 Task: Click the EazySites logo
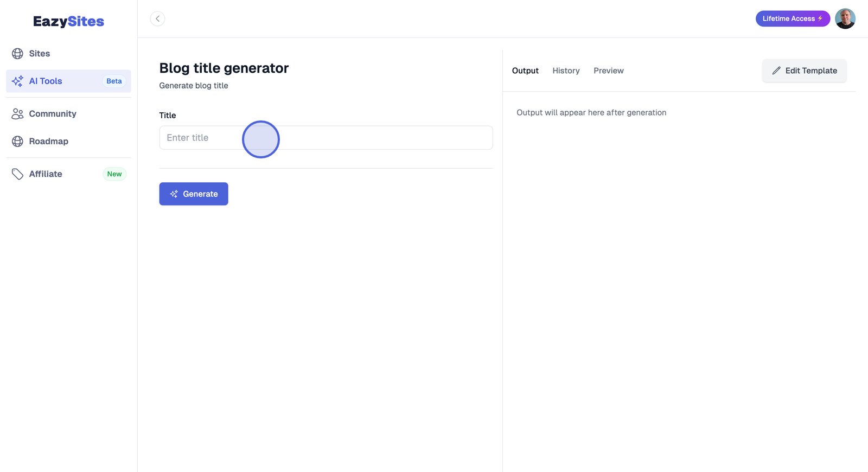pos(68,22)
